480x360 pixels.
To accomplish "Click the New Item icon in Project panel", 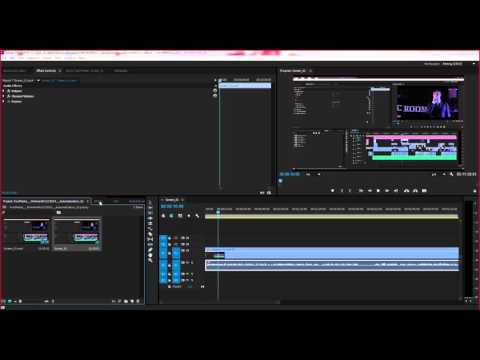I will [x=132, y=301].
